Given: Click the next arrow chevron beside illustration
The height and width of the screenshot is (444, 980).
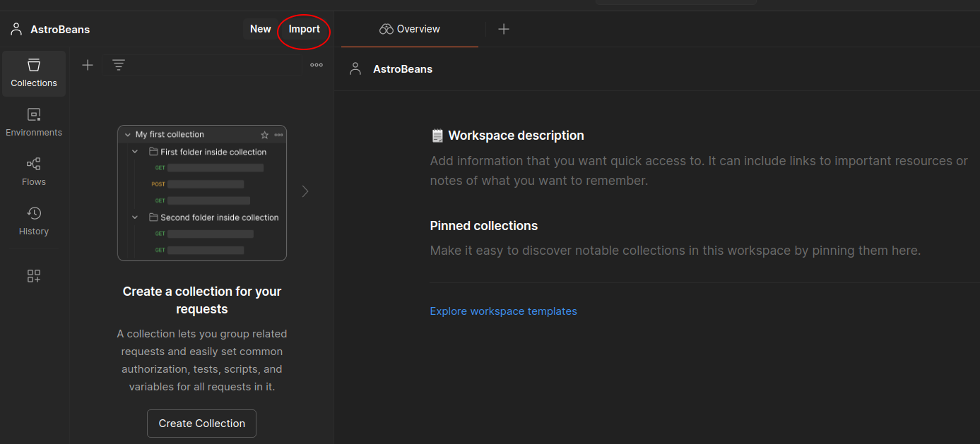Looking at the screenshot, I should tap(305, 191).
